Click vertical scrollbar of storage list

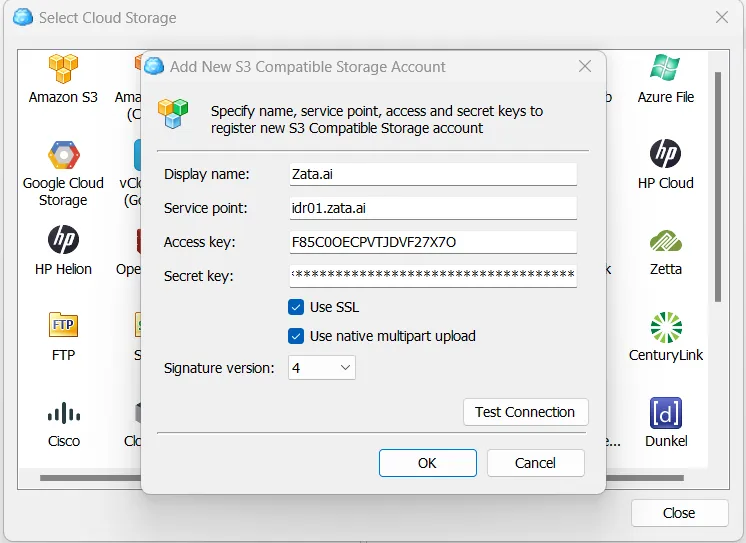coord(718,187)
